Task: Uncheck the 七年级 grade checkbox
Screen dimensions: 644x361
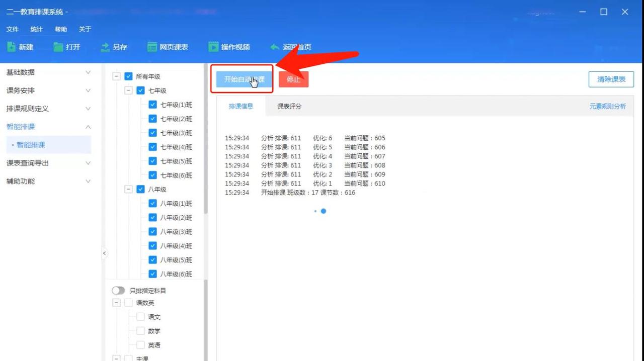Action: coord(140,91)
